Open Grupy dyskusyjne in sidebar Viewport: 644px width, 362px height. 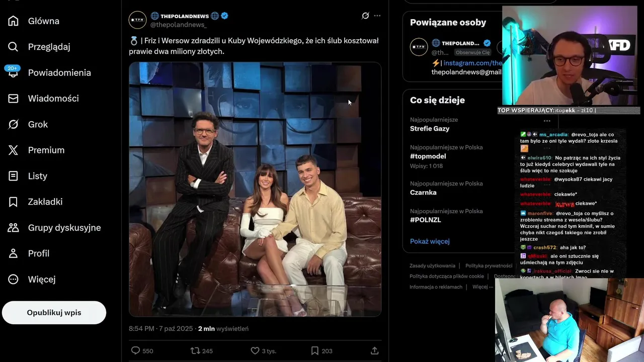(x=64, y=228)
